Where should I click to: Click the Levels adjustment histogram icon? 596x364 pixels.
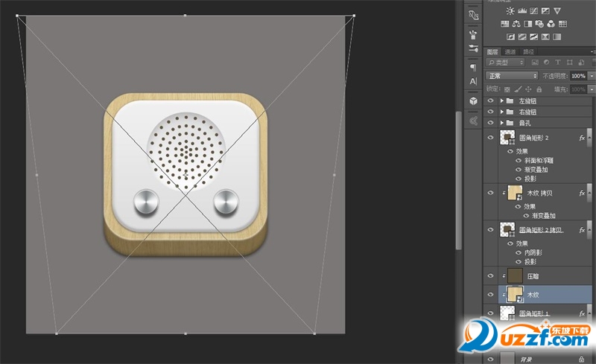click(521, 11)
